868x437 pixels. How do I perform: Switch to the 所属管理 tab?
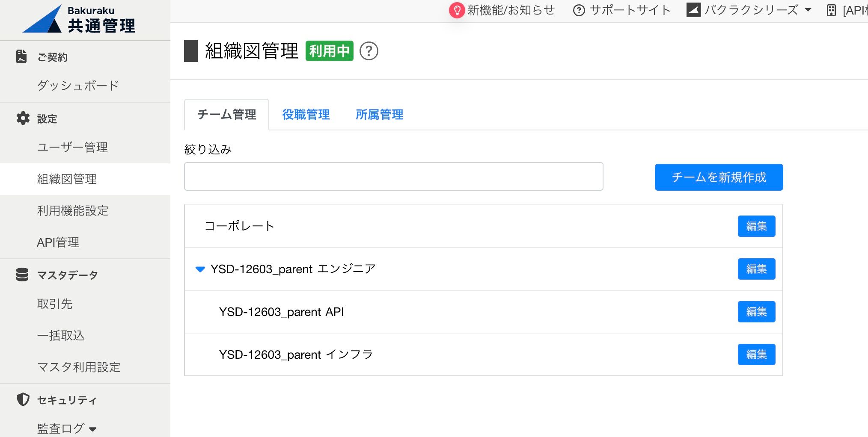[x=379, y=115]
